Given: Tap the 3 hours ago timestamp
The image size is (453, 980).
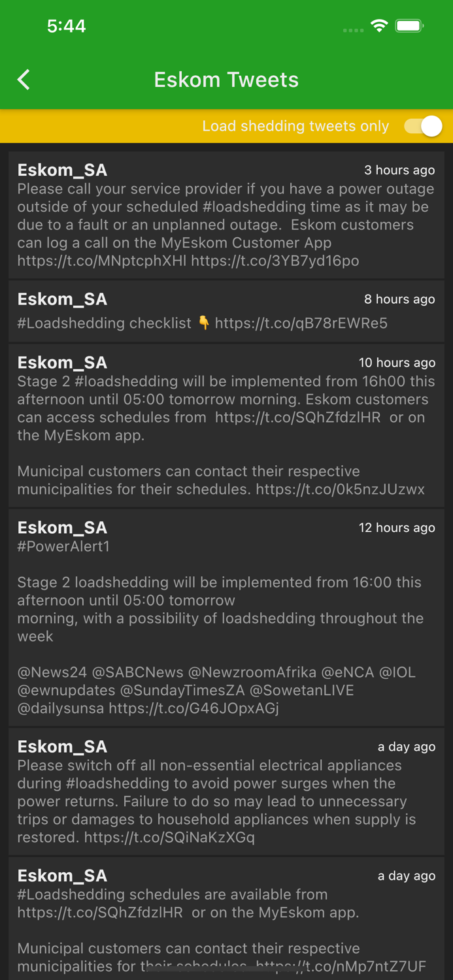Looking at the screenshot, I should (x=399, y=170).
